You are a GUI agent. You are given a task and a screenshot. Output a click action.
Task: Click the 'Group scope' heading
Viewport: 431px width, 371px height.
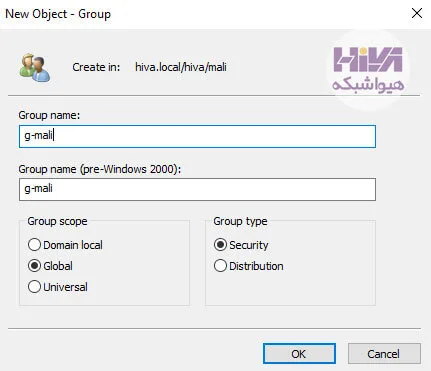(x=57, y=221)
